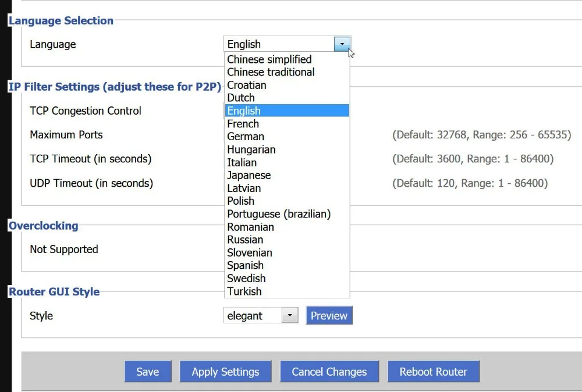
Task: Click Apply Settings button
Action: click(x=225, y=372)
